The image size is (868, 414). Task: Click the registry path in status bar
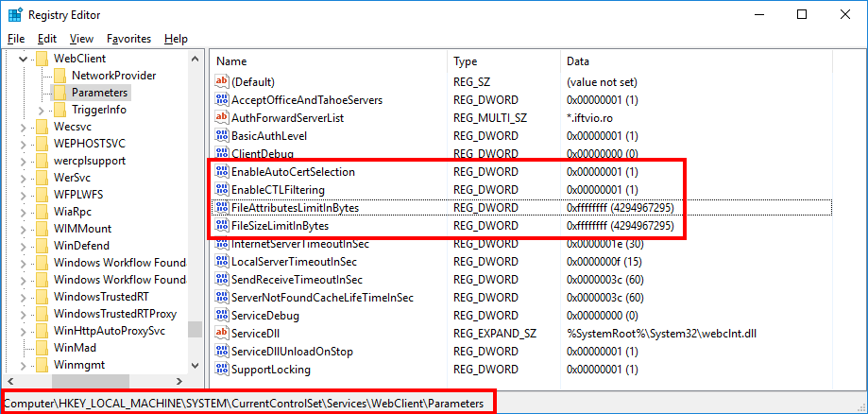point(244,403)
